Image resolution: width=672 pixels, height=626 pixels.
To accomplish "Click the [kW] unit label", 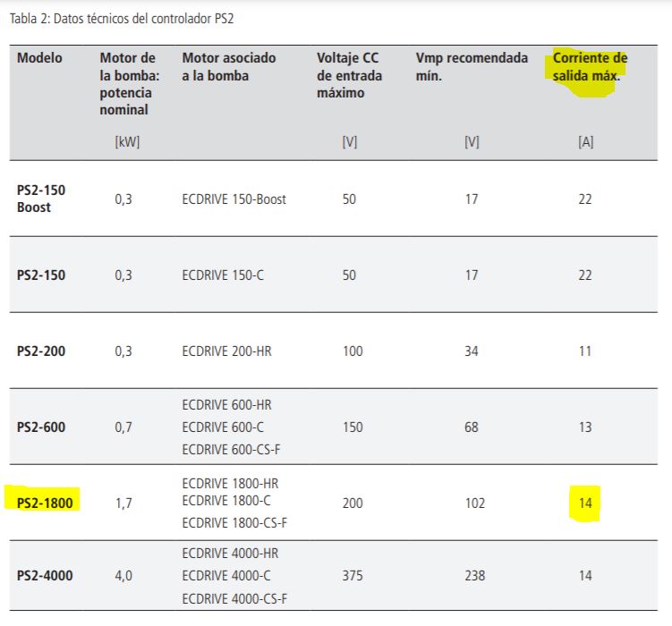I will 127,141.
